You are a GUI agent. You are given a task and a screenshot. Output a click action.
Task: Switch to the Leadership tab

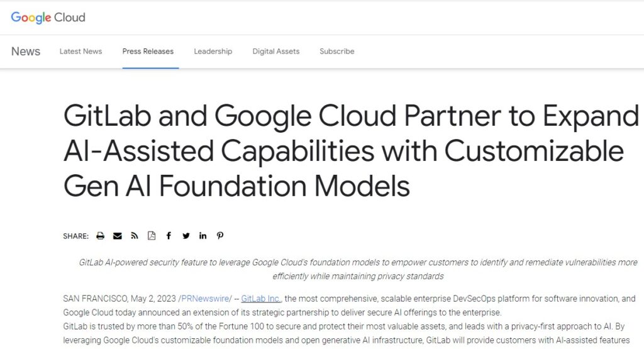tap(213, 52)
